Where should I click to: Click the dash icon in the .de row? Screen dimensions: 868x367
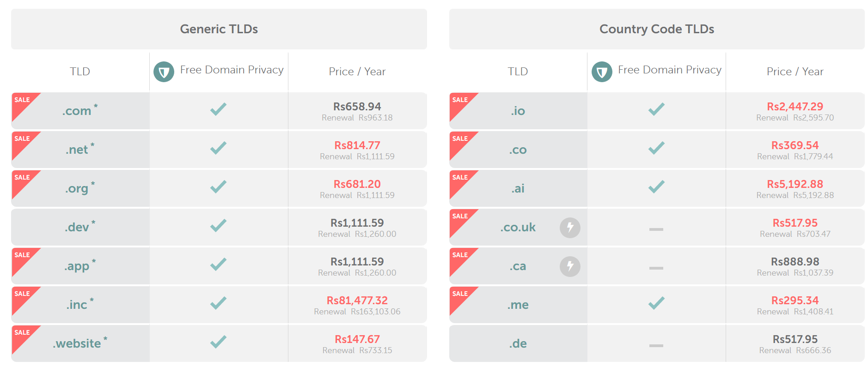(656, 345)
